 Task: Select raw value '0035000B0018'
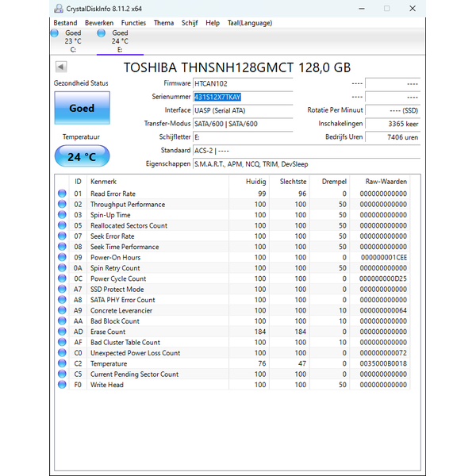383,363
